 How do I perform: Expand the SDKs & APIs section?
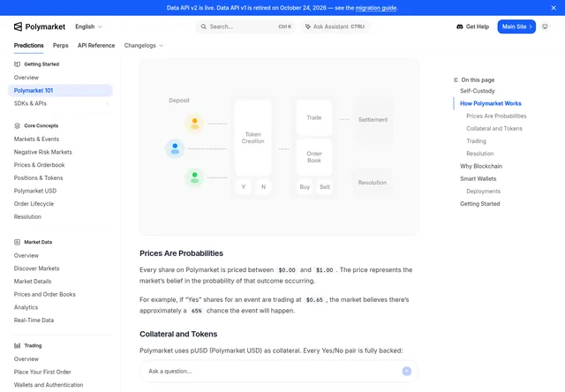coord(60,103)
